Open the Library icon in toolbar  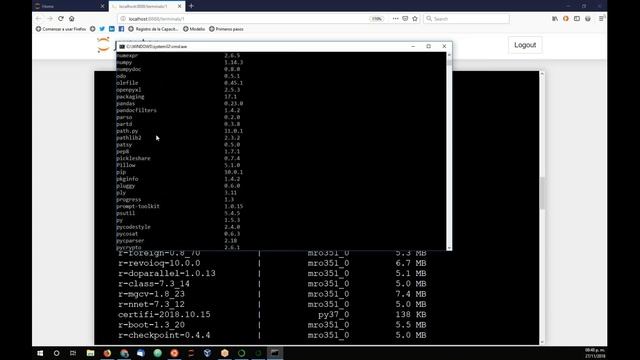pyautogui.click(x=555, y=19)
